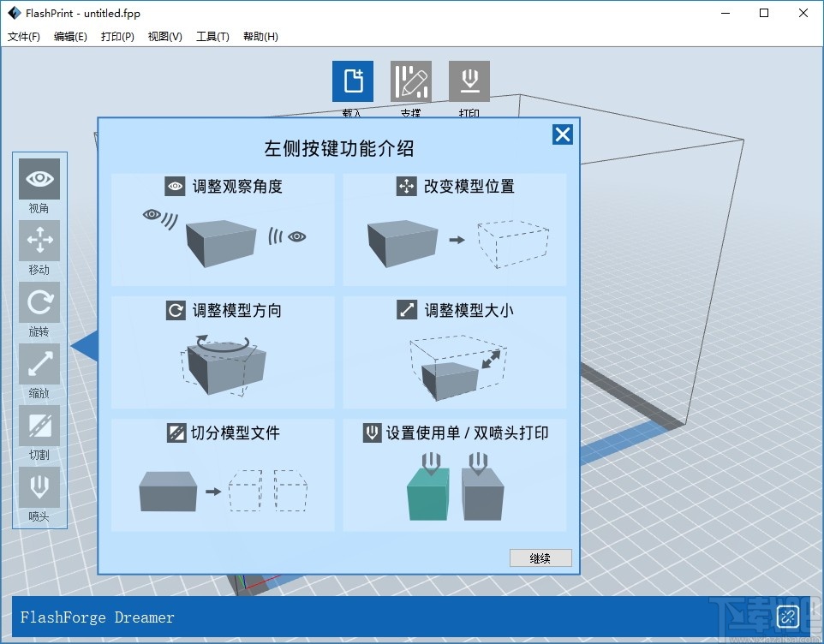
Task: Click the link icon at bottom right
Action: [x=787, y=616]
